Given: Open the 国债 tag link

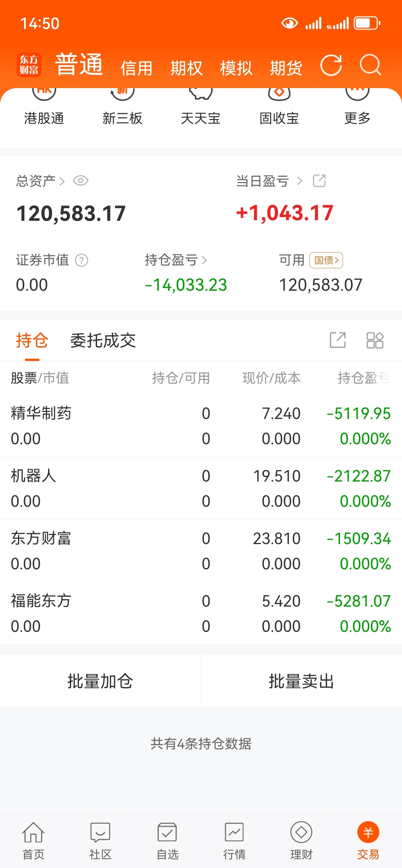Looking at the screenshot, I should [326, 260].
